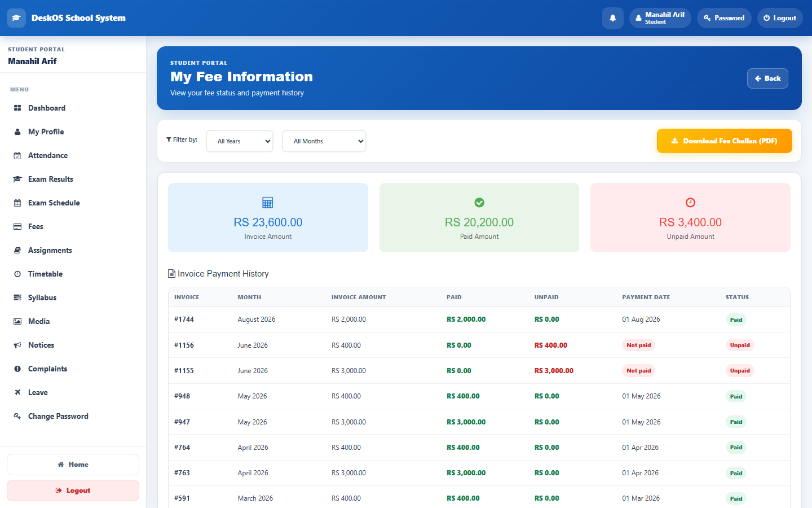Click the Media image icon
Screen dimensions: 812x508
point(17,321)
